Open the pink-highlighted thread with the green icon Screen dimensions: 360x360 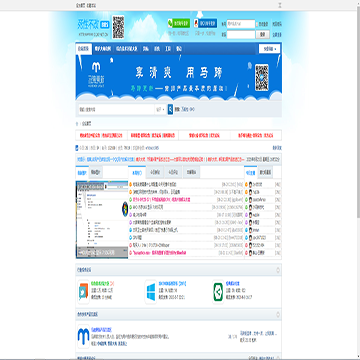pos(161,200)
